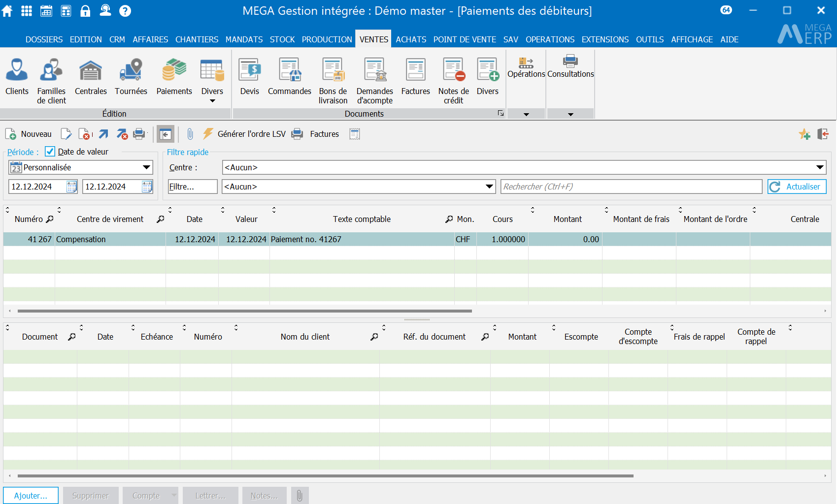The image size is (837, 504).
Task: Click the add favorite star icon
Action: pos(804,134)
